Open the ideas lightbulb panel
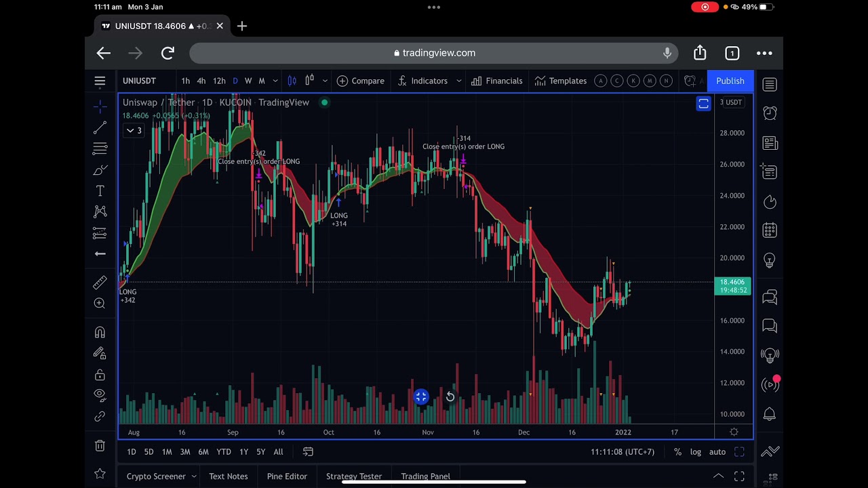The height and width of the screenshot is (488, 868). [770, 260]
